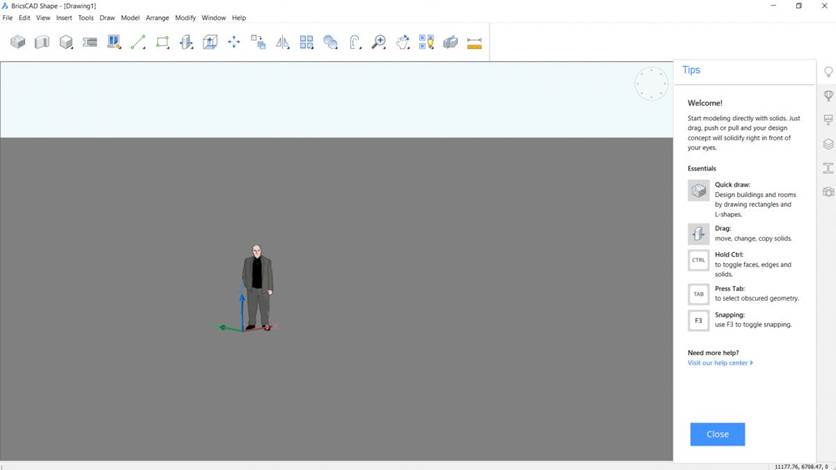Click the Quick draw icon in Essentials
The height and width of the screenshot is (470, 836).
pyautogui.click(x=698, y=190)
